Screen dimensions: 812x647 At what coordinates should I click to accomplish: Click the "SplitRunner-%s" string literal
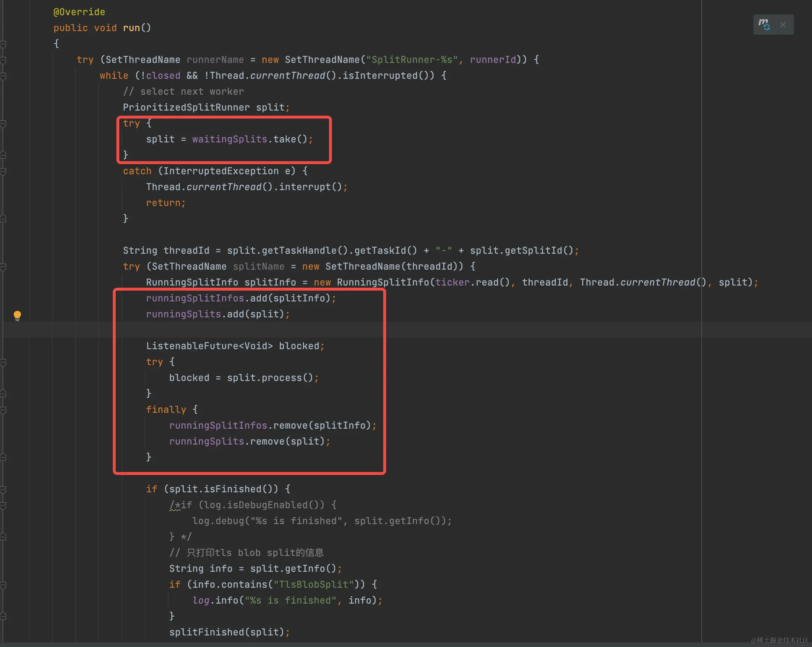click(412, 60)
